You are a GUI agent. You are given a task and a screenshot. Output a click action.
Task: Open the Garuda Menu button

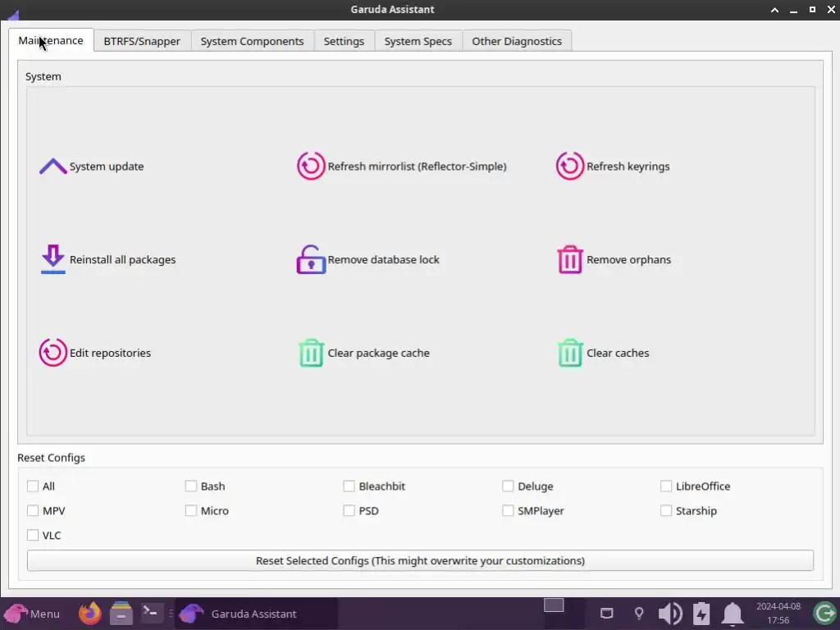pyautogui.click(x=31, y=614)
